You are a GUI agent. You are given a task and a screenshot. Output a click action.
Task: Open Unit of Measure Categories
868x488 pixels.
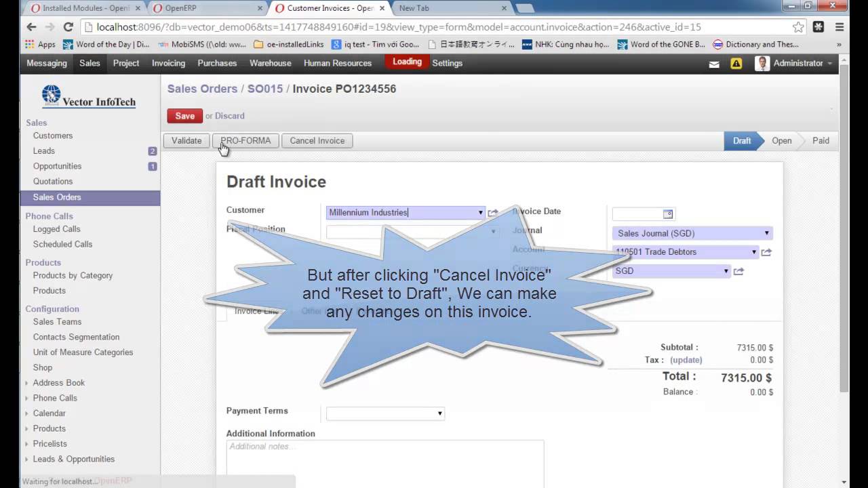83,352
